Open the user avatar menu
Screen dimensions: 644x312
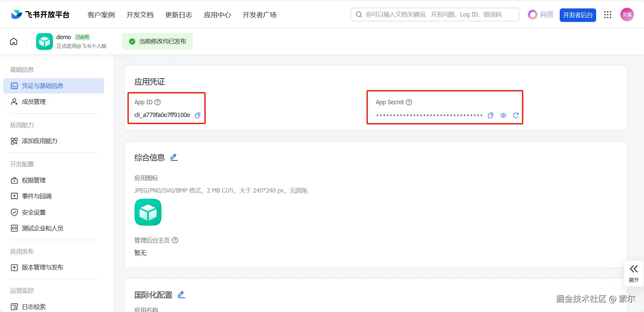tap(627, 15)
